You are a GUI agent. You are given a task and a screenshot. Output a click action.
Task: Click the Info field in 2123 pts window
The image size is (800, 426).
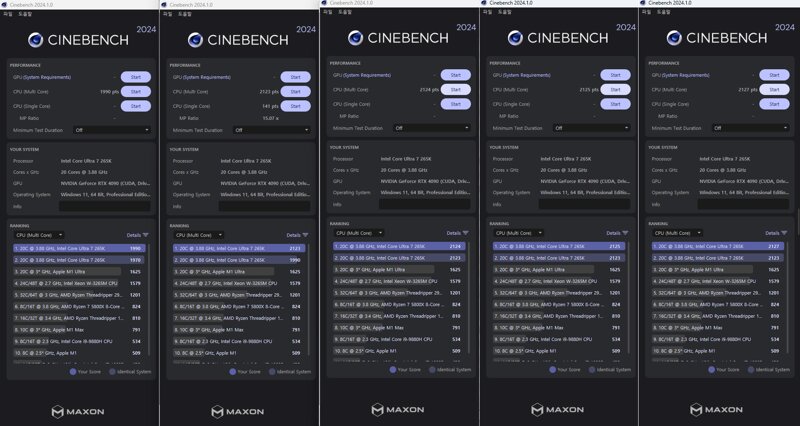(264, 206)
